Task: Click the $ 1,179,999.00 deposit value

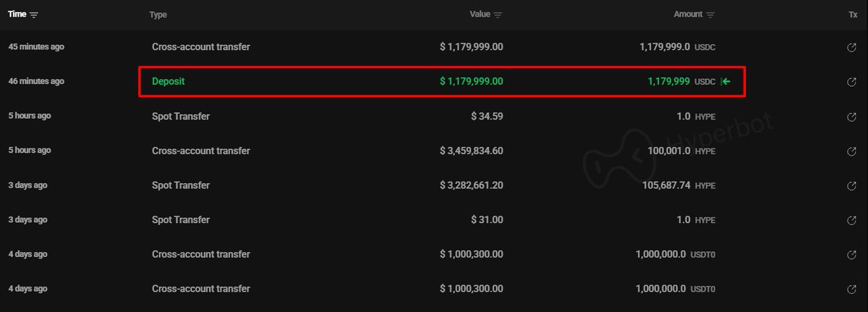Action: tap(472, 82)
